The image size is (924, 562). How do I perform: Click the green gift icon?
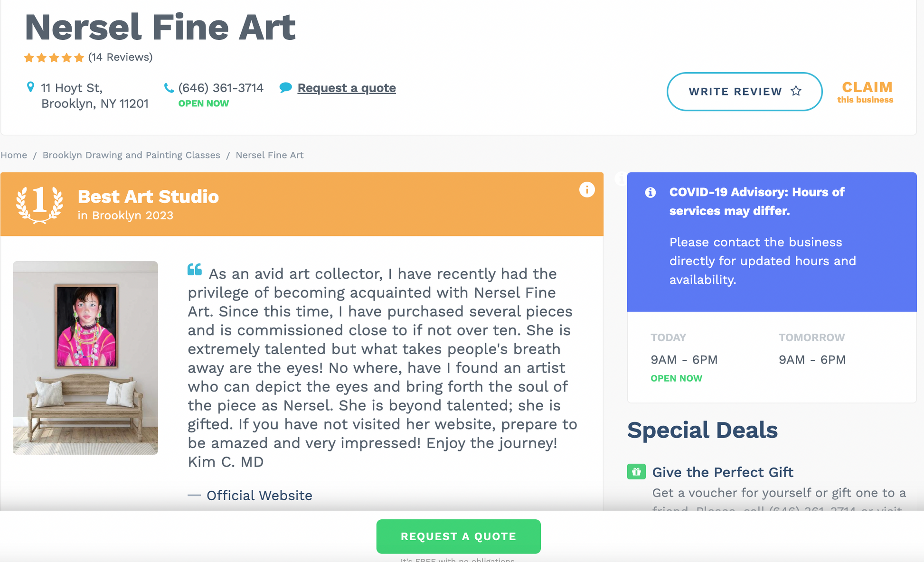636,472
